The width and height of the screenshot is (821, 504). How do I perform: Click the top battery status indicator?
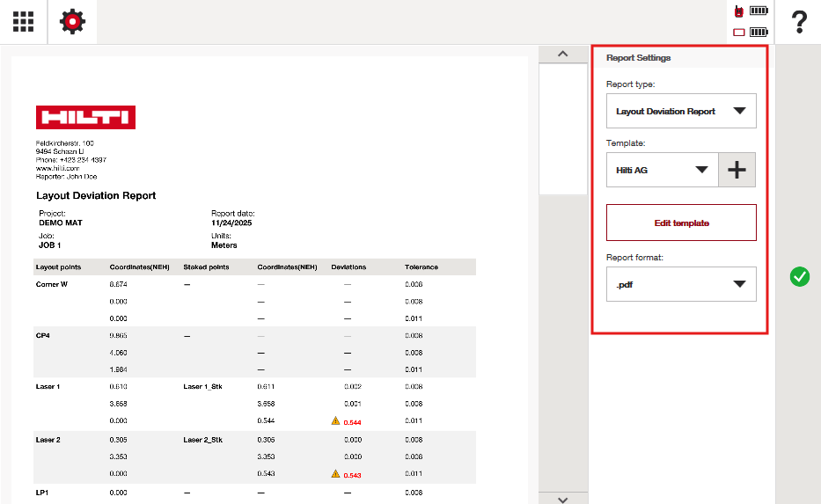(759, 11)
